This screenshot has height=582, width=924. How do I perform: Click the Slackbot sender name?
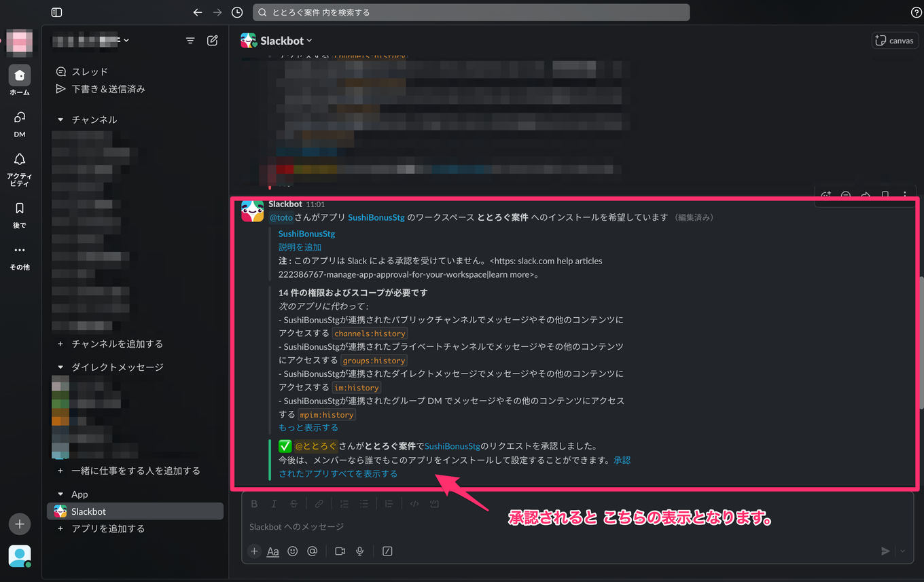click(x=285, y=204)
